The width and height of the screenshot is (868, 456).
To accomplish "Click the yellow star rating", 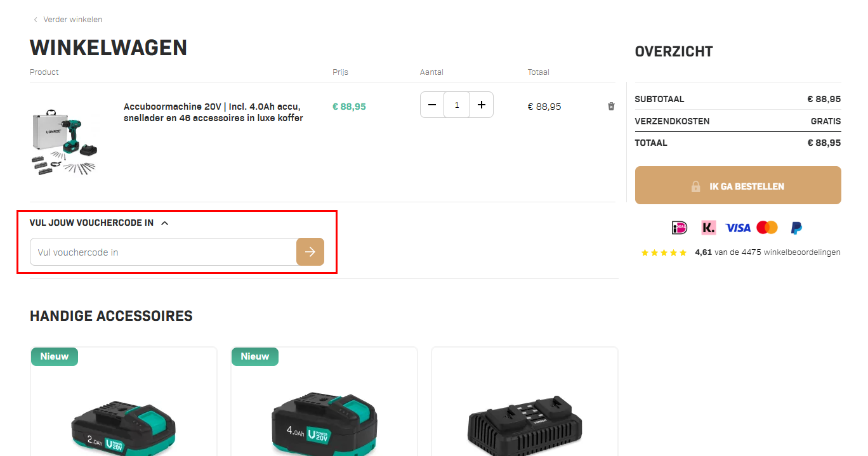I will [664, 252].
